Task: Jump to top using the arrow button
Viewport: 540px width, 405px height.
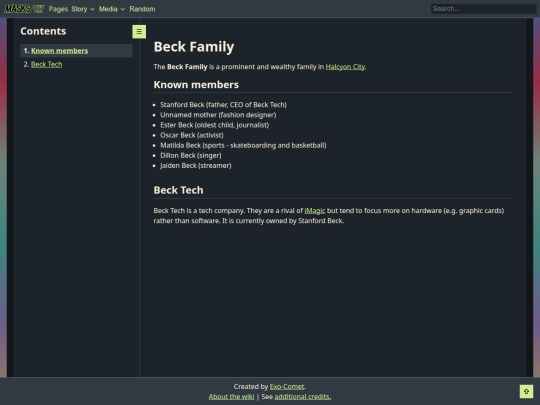Action: [x=526, y=392]
